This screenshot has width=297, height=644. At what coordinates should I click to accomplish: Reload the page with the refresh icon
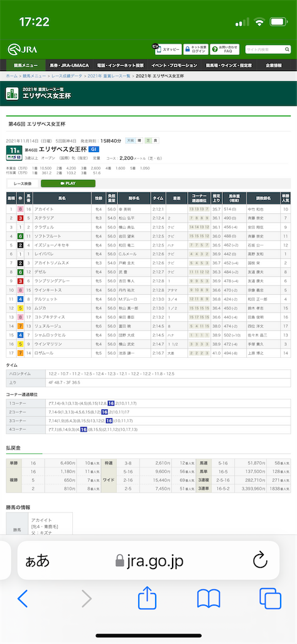[x=260, y=560]
